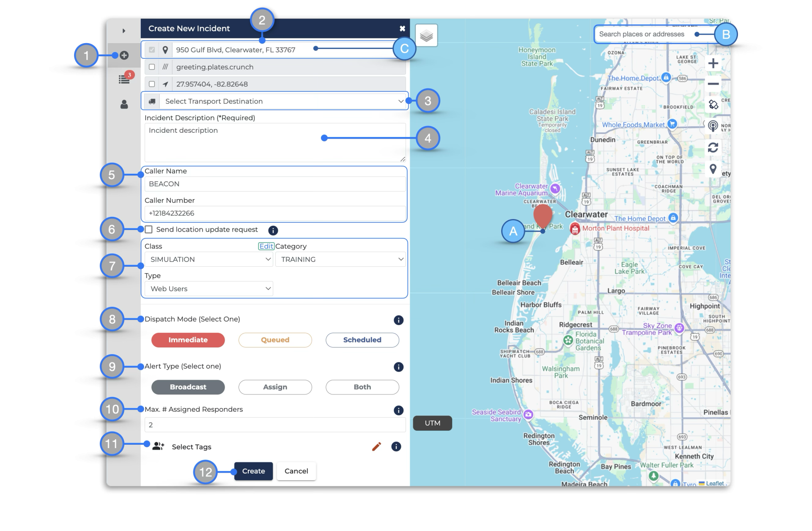Click the Create button

pos(253,471)
